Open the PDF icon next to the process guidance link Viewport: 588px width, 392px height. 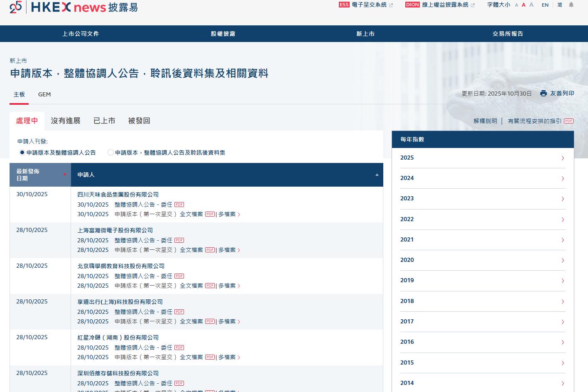568,121
